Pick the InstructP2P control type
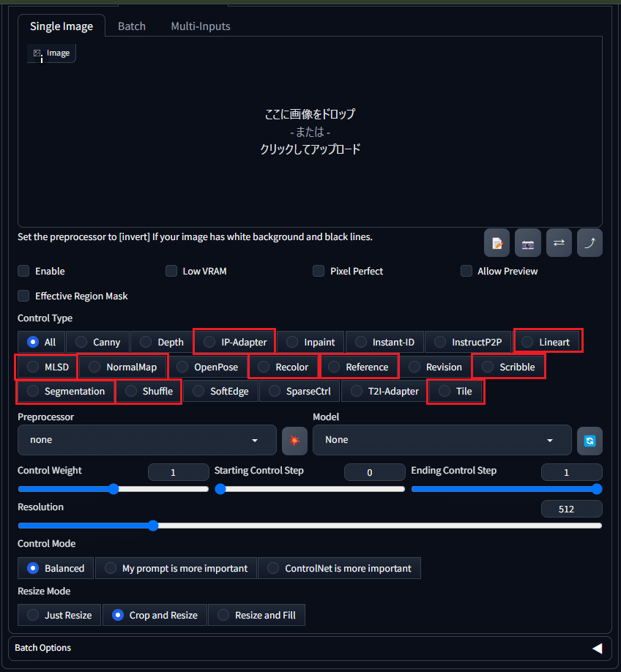The width and height of the screenshot is (621, 672). 469,342
